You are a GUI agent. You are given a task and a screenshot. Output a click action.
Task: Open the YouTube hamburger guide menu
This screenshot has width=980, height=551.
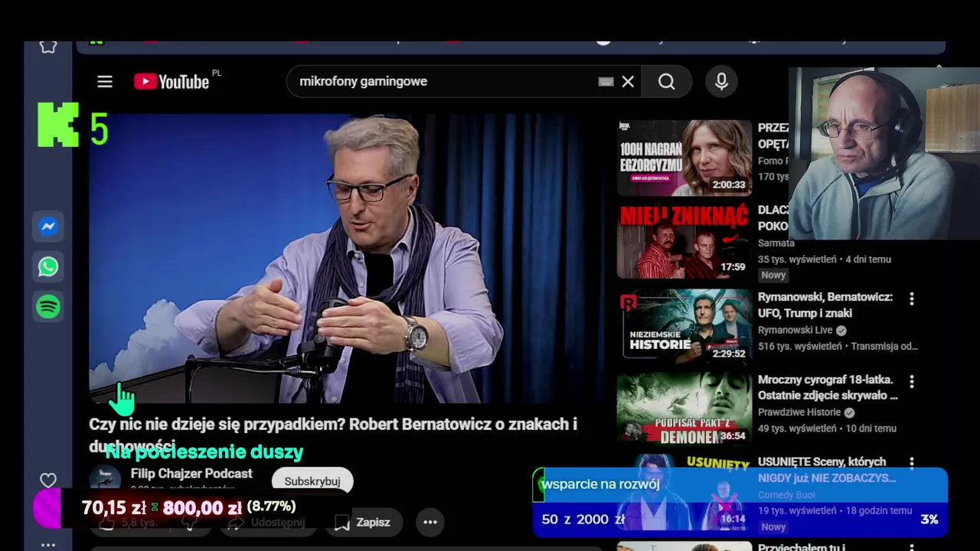(x=105, y=82)
